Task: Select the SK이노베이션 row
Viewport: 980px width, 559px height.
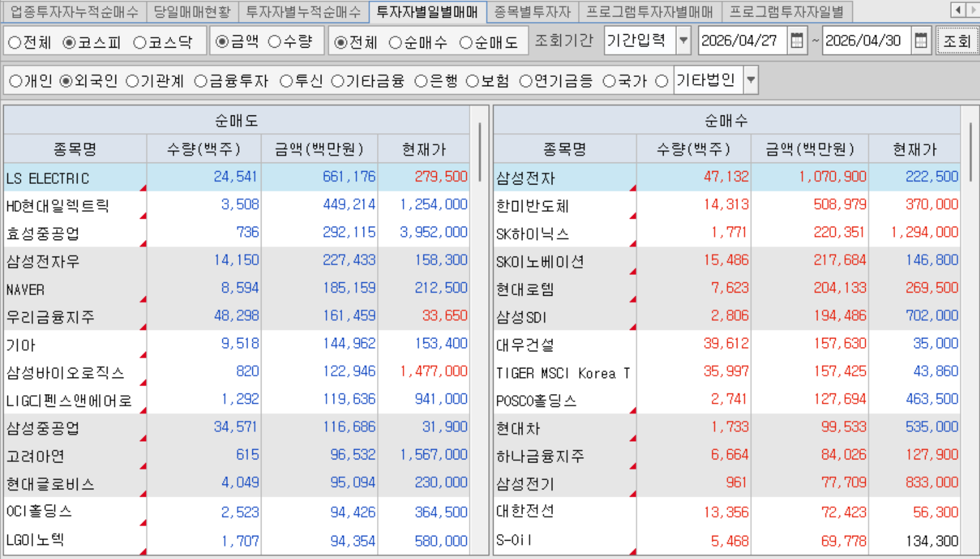Action: 727,261
